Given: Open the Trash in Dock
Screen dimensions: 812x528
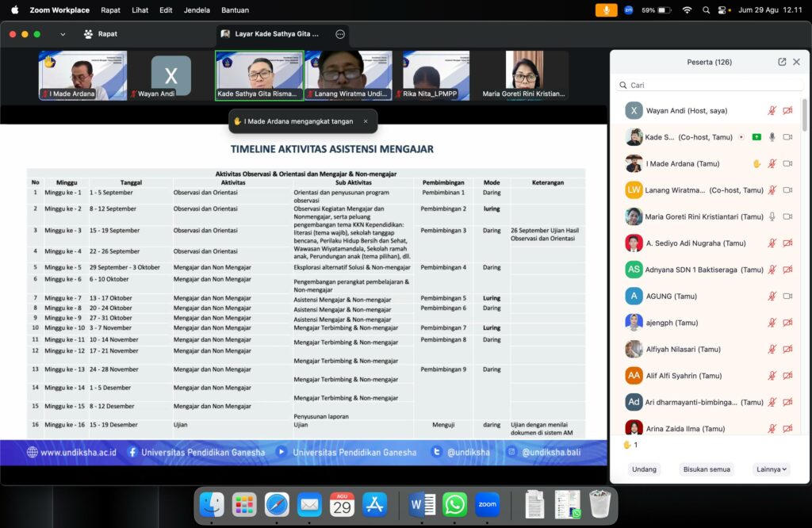Looking at the screenshot, I should click(599, 504).
